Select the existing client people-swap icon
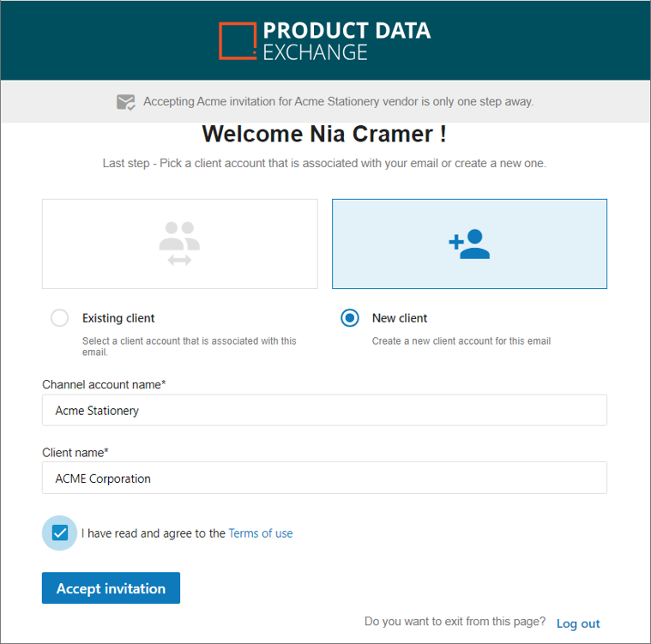This screenshot has width=651, height=644. click(179, 244)
